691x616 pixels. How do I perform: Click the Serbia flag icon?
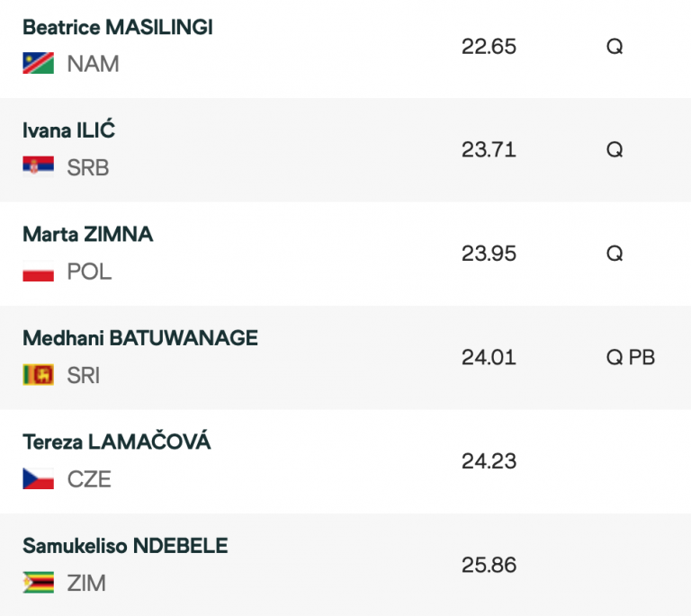pyautogui.click(x=38, y=167)
